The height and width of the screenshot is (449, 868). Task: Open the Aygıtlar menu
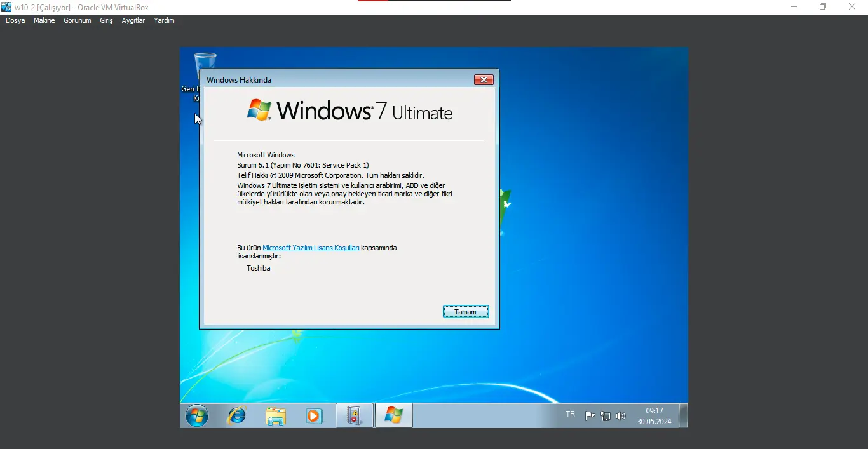133,20
